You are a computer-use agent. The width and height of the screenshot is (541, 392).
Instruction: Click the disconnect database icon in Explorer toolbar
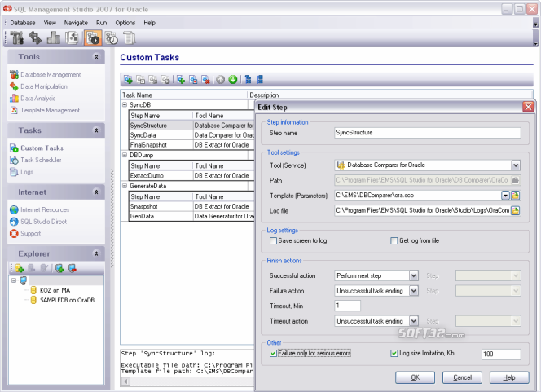(x=73, y=268)
